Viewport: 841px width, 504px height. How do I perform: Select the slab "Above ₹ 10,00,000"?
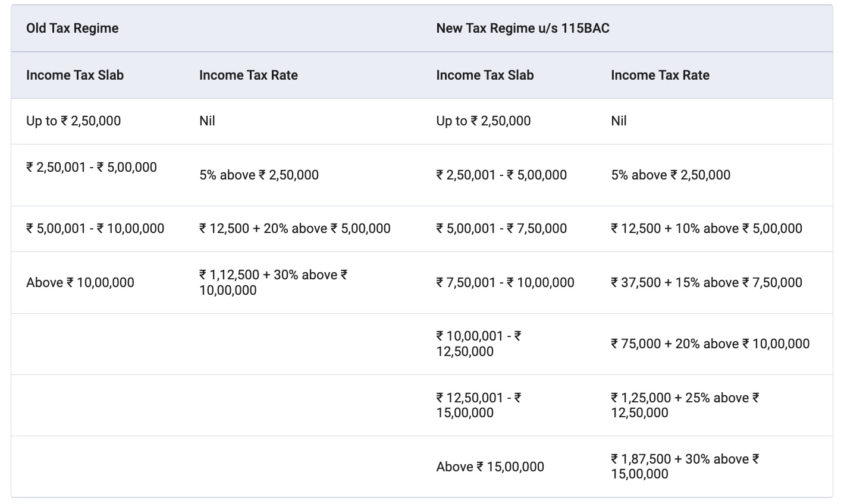[x=80, y=282]
